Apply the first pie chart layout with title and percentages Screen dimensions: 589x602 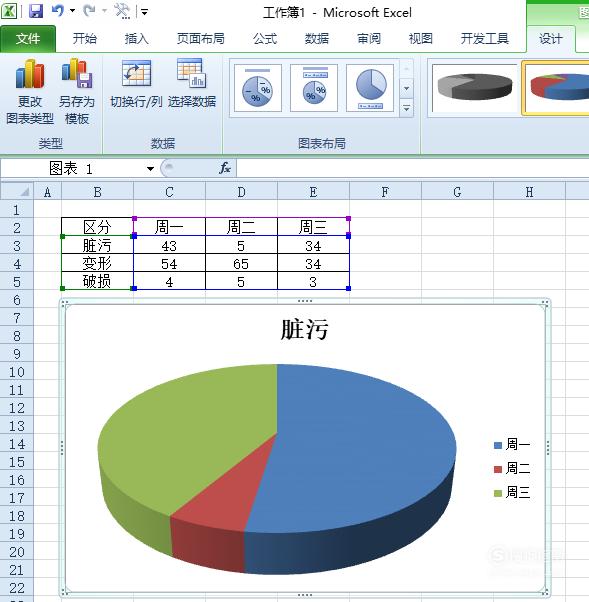point(258,88)
